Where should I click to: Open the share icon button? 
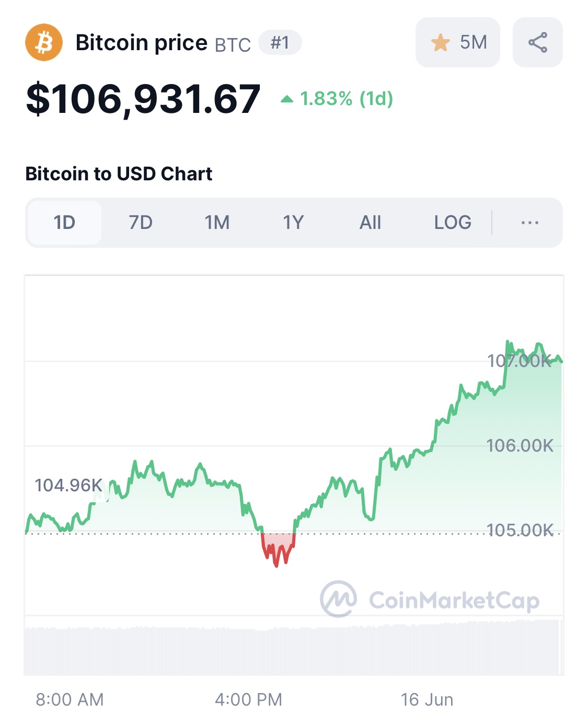coord(537,42)
